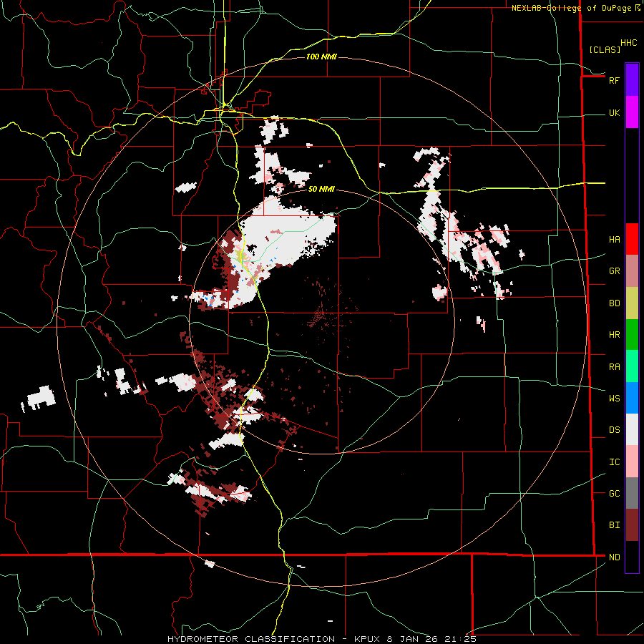This screenshot has height=644, width=644.
Task: Click the DS white legend swatch
Action: pyautogui.click(x=632, y=429)
